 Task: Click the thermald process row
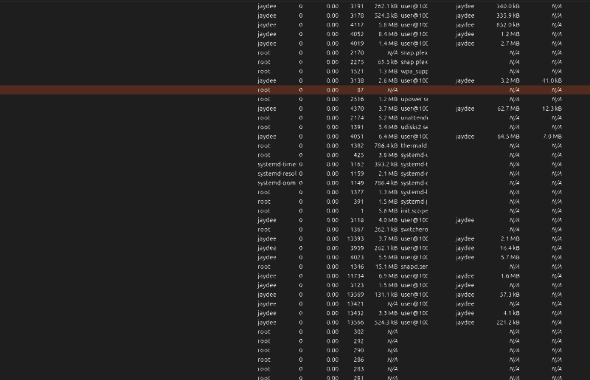(295, 146)
